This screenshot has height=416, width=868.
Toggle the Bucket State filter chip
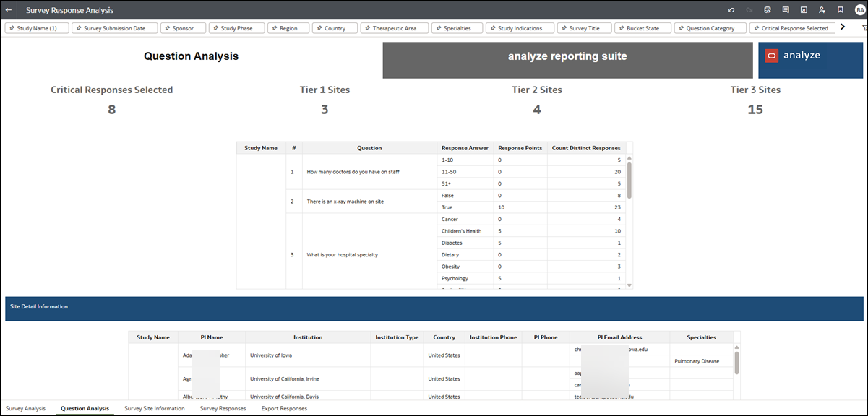pyautogui.click(x=643, y=27)
